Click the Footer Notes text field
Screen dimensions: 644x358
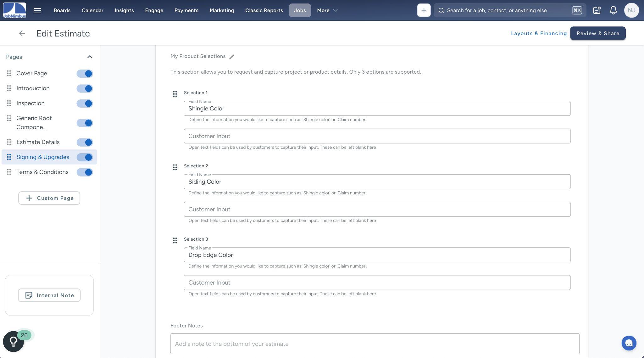(375, 344)
